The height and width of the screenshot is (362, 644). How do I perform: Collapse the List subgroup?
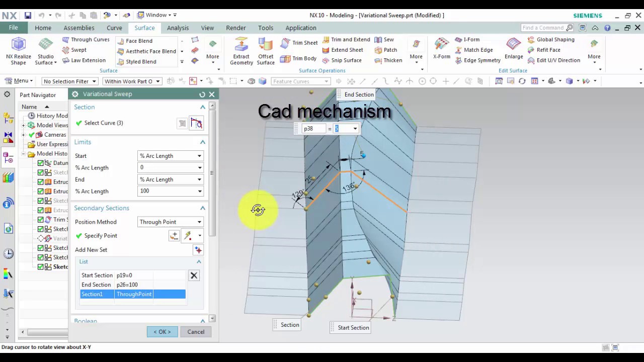(199, 262)
